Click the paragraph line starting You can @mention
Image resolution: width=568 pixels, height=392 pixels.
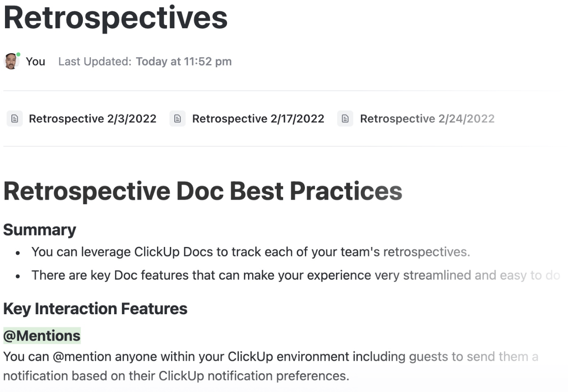click(x=271, y=357)
